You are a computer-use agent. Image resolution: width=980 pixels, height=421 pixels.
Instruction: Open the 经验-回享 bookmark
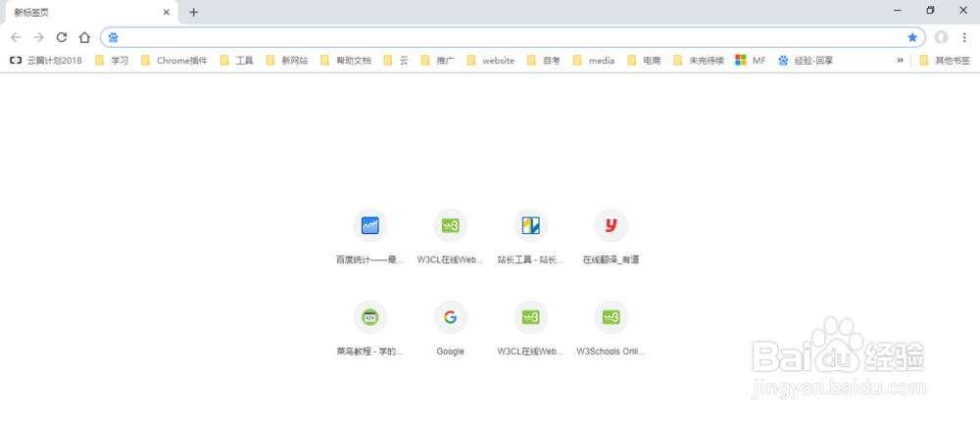(806, 61)
